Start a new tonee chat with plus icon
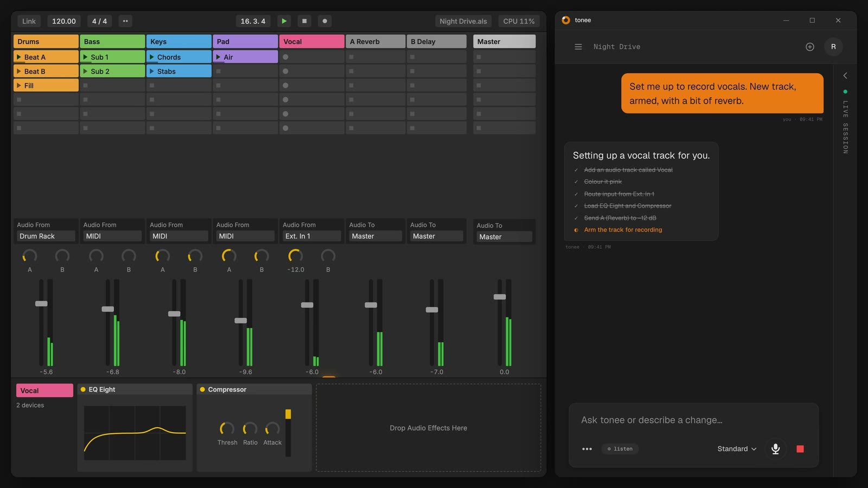Viewport: 868px width, 488px height. [810, 47]
